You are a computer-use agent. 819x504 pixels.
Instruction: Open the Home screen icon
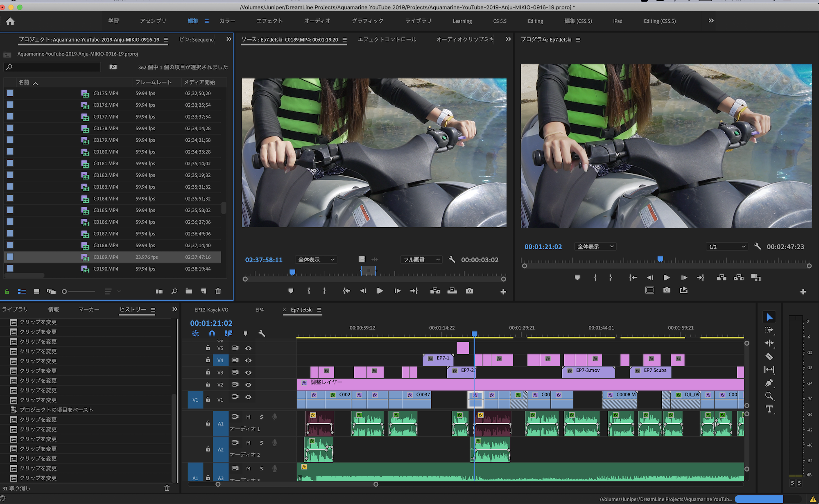(10, 21)
